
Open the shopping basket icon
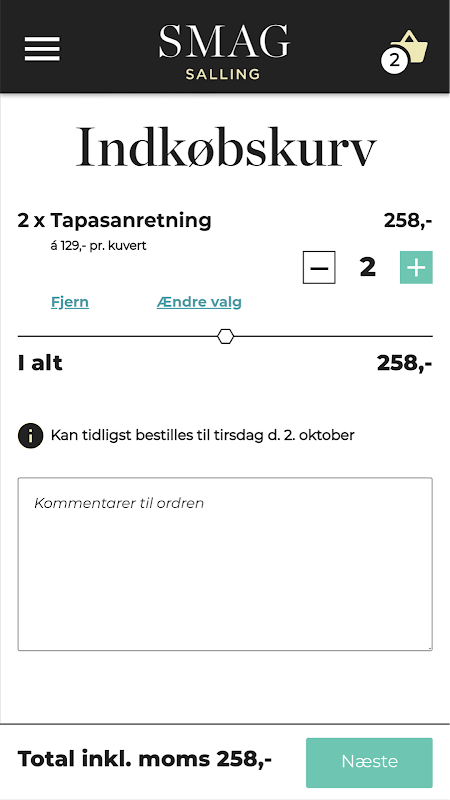tap(410, 47)
